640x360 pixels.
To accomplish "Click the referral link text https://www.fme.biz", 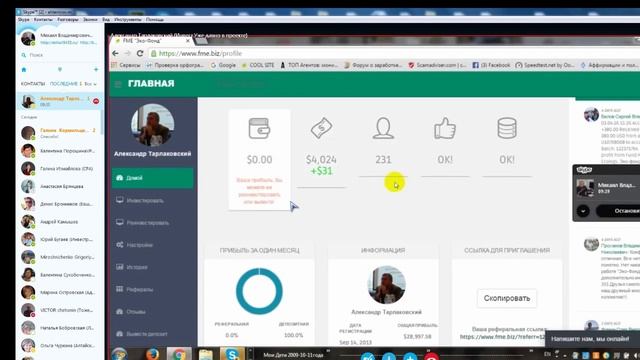I will pos(502,337).
